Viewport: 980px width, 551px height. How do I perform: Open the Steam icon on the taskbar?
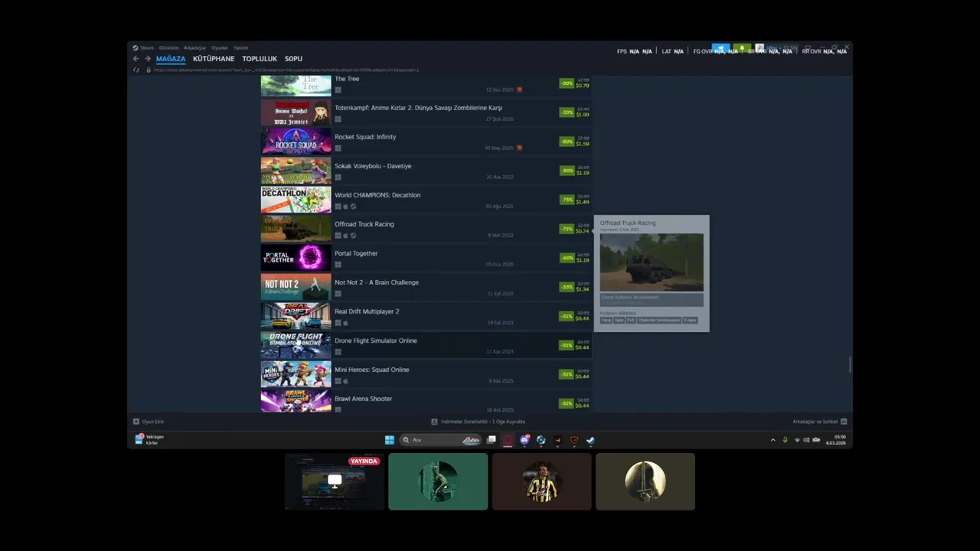(x=590, y=440)
